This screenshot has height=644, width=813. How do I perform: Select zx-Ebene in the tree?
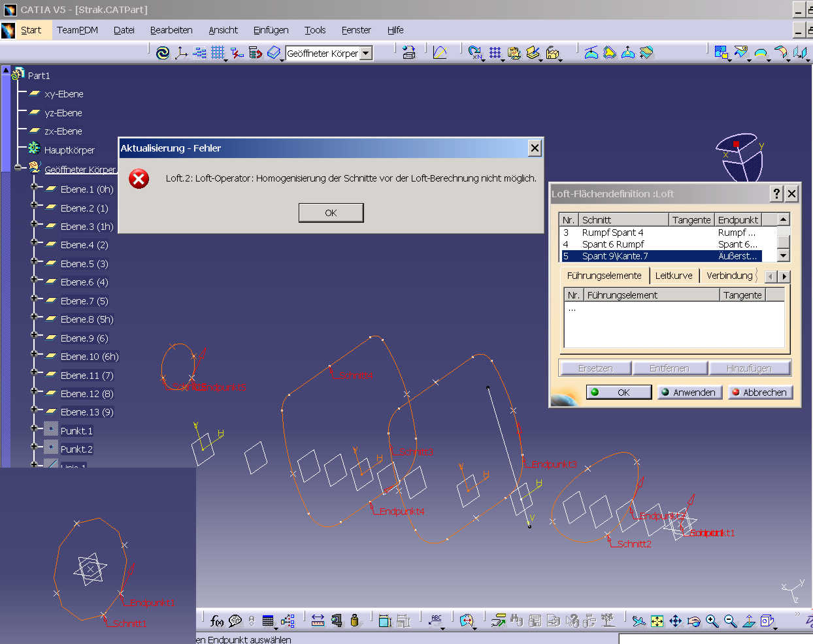pos(63,131)
